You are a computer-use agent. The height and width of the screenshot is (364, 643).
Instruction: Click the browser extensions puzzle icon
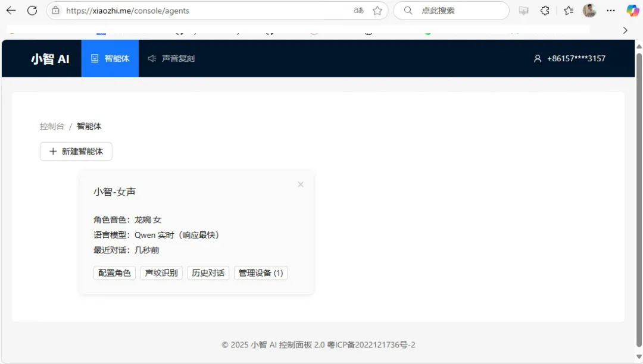point(545,10)
